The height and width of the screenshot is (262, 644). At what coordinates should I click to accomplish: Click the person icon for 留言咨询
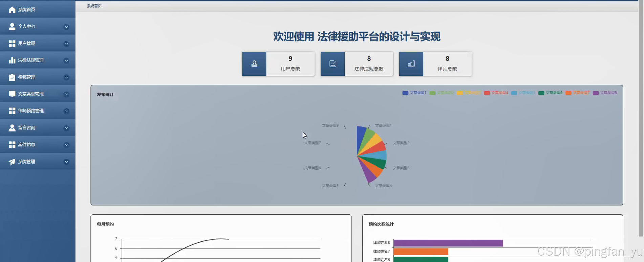[12, 128]
